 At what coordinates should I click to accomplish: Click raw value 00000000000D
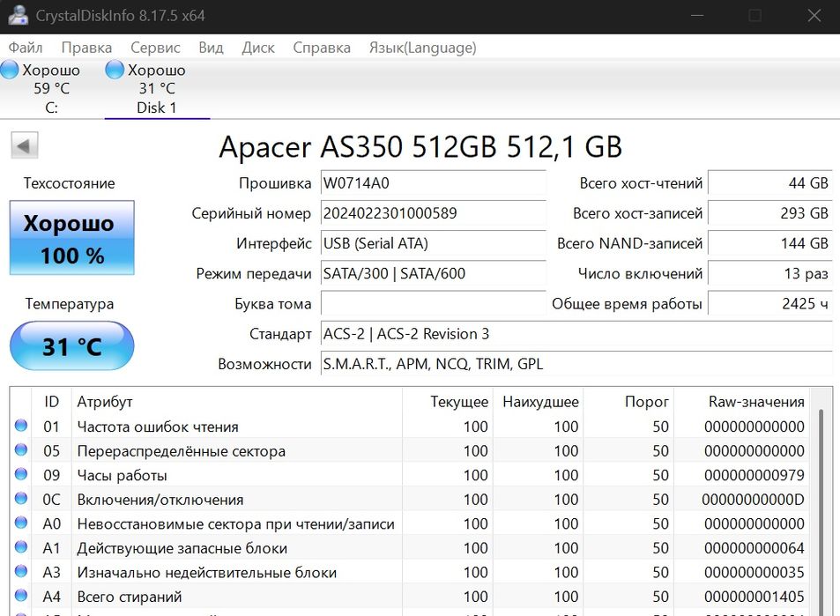coord(753,499)
